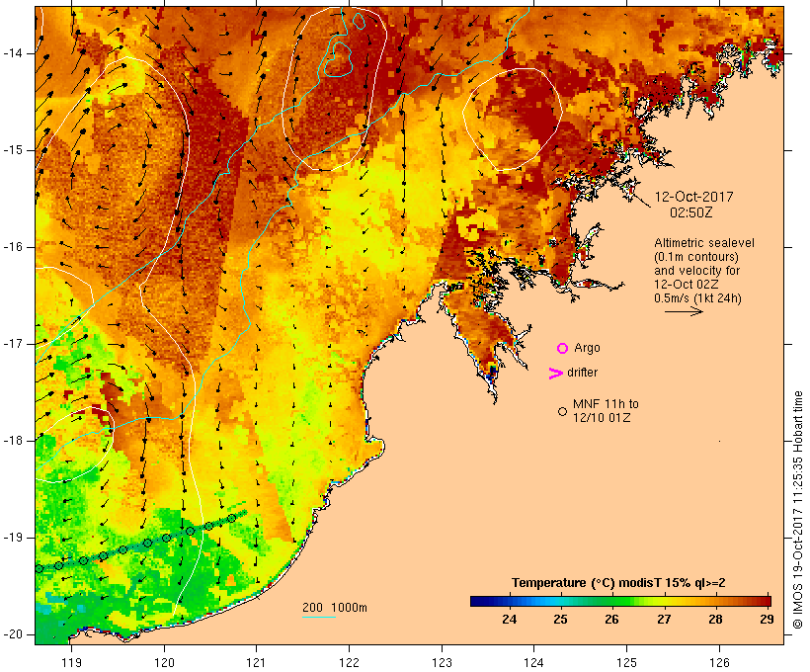Click the latitude axis label -20
This screenshot has height=672, width=810.
pyautogui.click(x=13, y=634)
